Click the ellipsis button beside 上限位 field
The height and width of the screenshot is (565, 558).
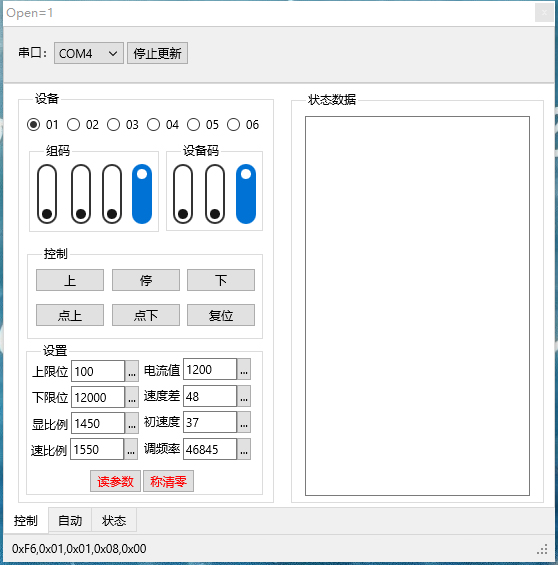(x=132, y=371)
